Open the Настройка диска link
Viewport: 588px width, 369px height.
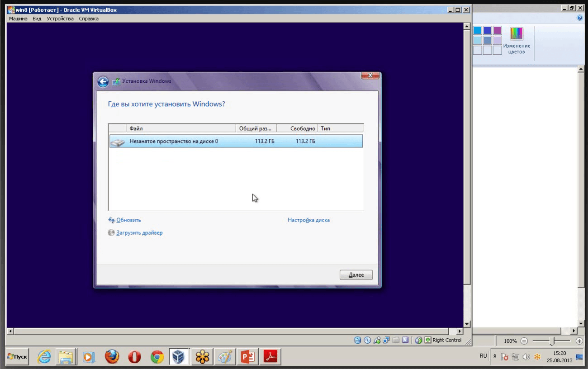click(308, 220)
